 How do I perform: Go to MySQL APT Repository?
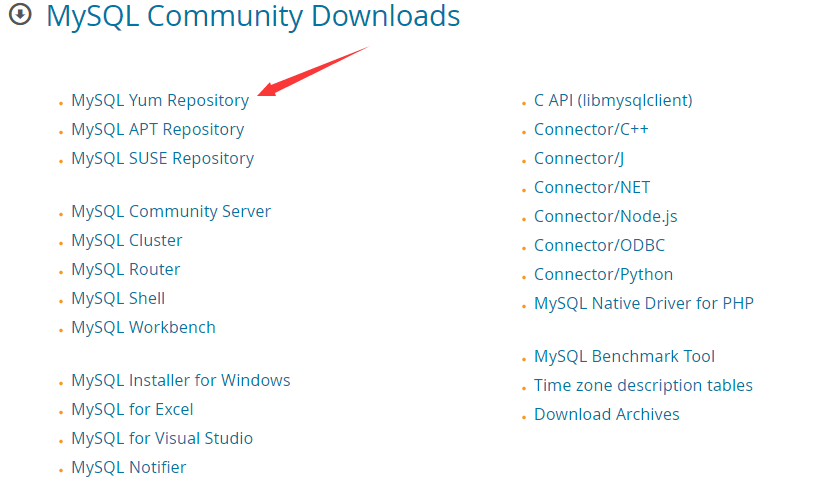[158, 130]
